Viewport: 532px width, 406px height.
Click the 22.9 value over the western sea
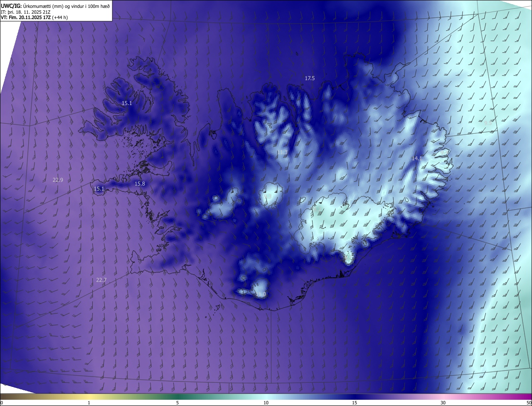pyautogui.click(x=58, y=180)
